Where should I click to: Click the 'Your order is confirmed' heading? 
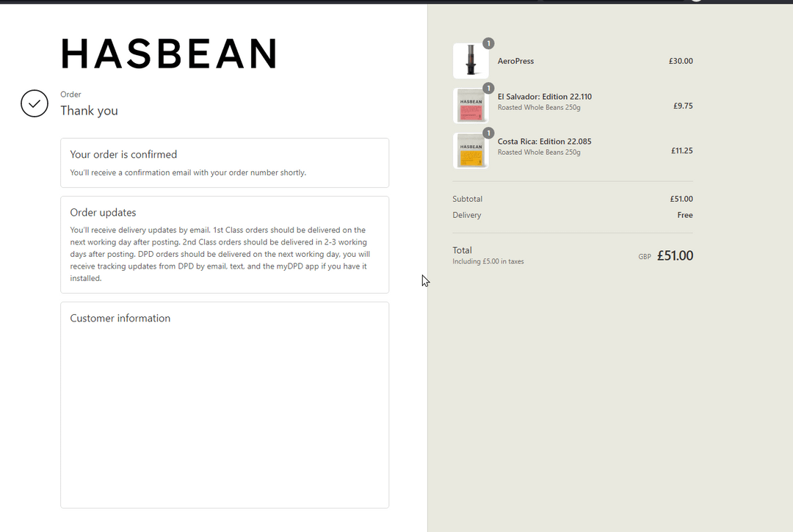[x=123, y=155]
